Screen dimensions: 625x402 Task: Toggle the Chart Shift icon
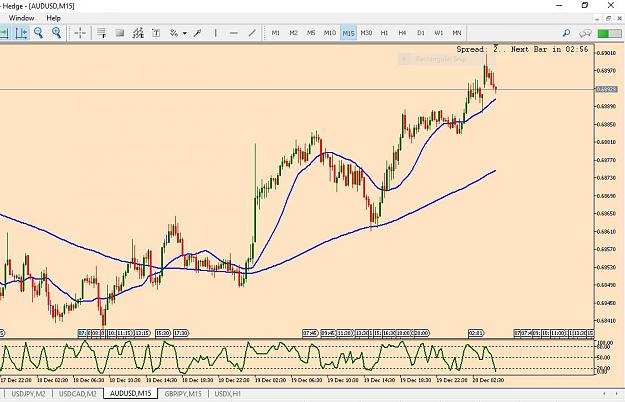click(x=22, y=33)
